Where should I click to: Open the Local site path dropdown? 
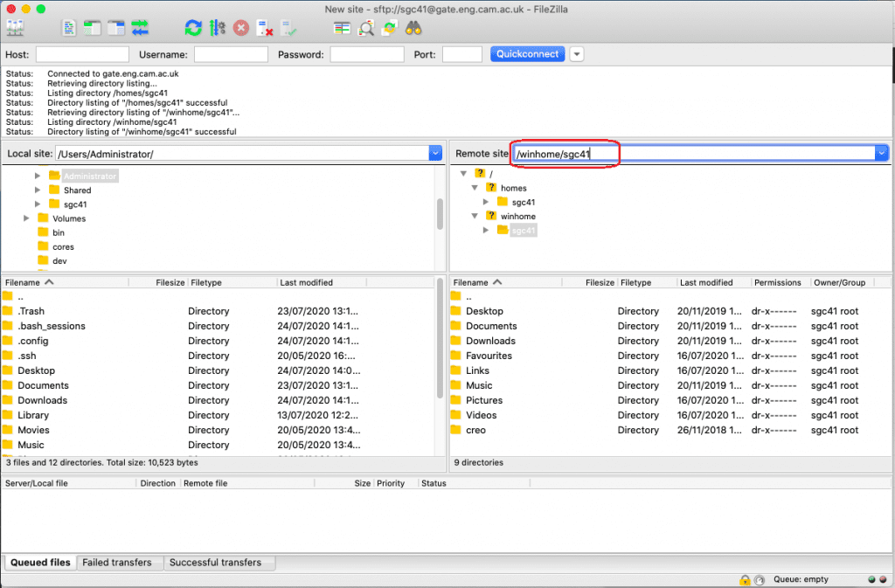435,154
